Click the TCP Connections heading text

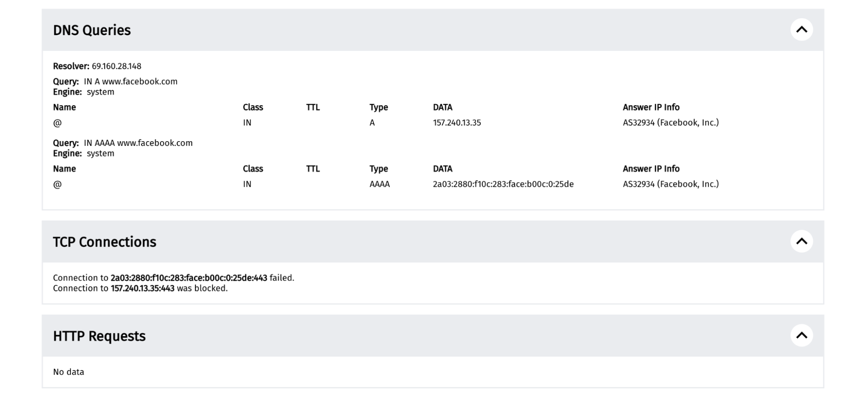tap(104, 242)
